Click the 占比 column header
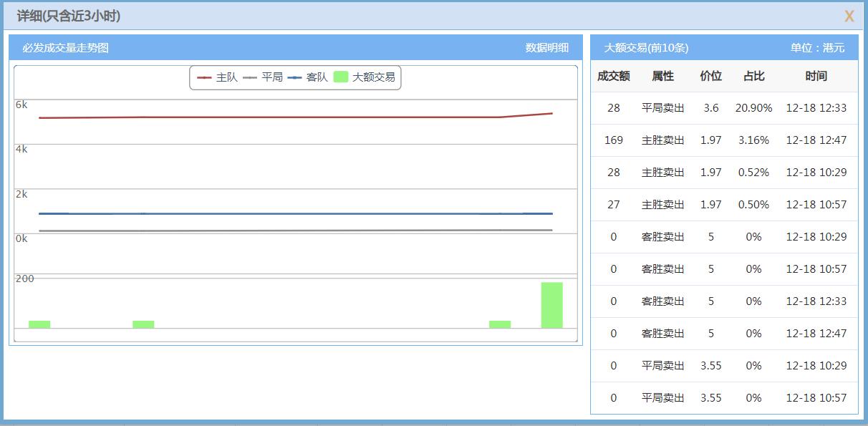The height and width of the screenshot is (426, 868). pos(753,76)
